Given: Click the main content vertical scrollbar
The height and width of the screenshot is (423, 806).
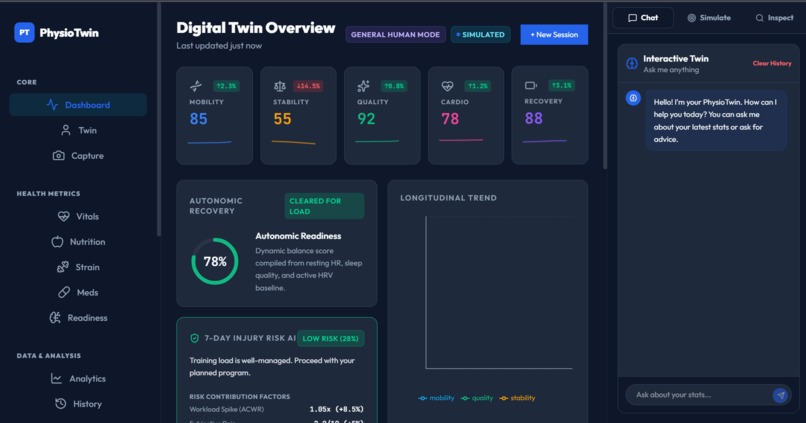Looking at the screenshot, I should [605, 85].
